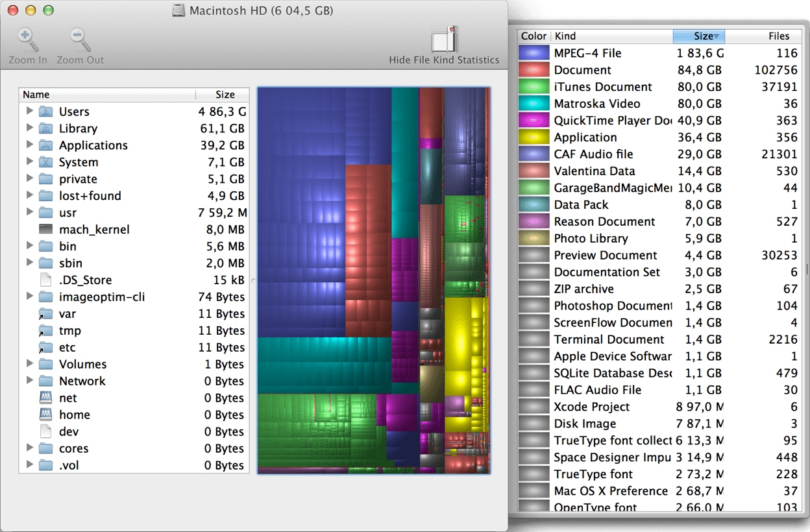Click the dev file icon
This screenshot has height=532, width=810.
click(45, 432)
